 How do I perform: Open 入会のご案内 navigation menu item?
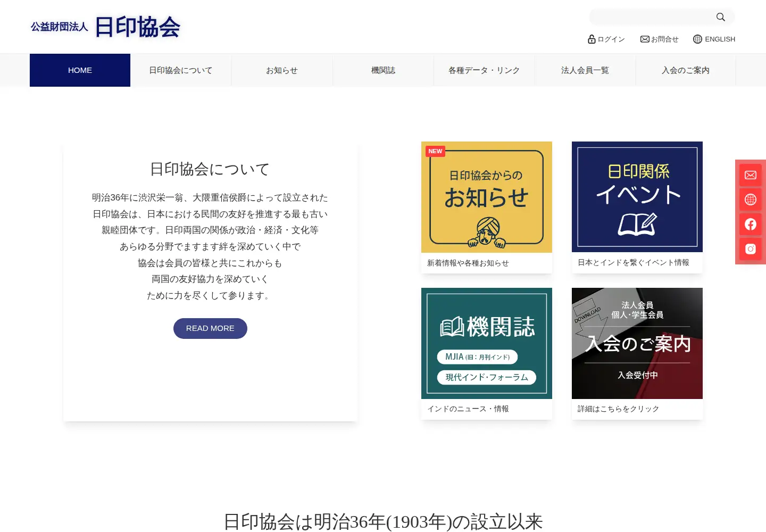pyautogui.click(x=686, y=70)
